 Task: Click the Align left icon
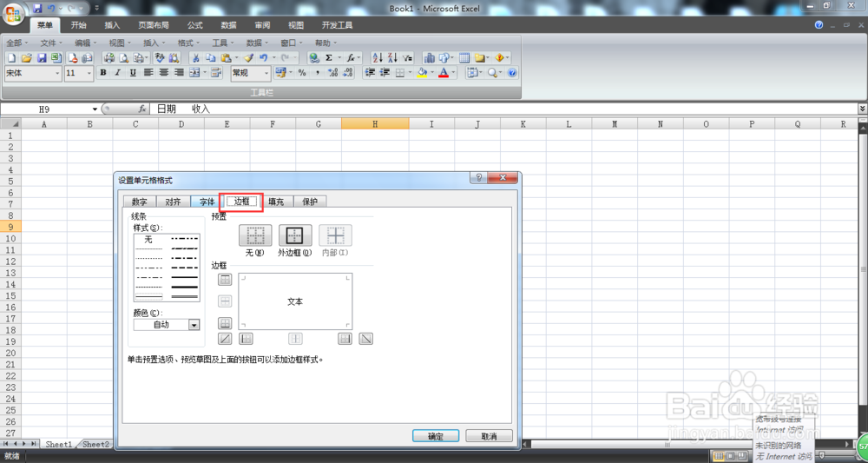tap(148, 73)
